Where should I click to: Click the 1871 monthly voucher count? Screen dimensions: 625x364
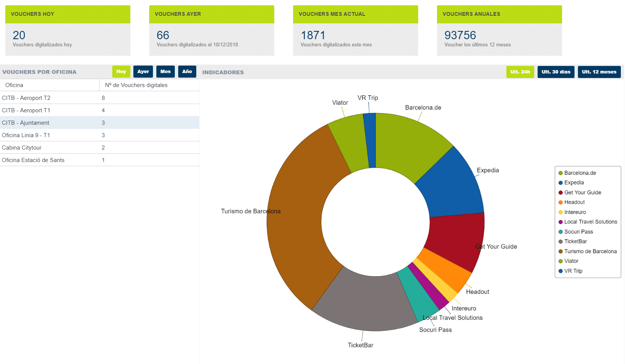(x=313, y=35)
